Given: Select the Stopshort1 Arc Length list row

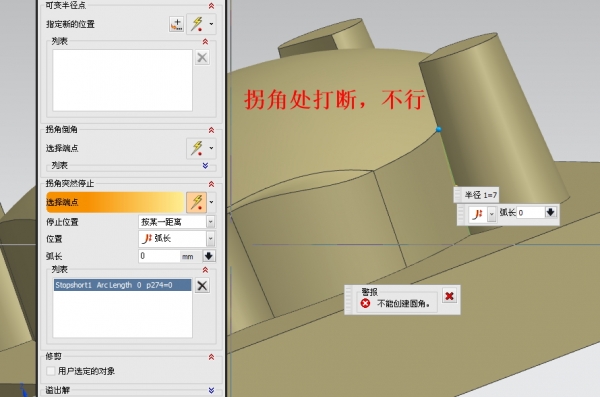Looking at the screenshot, I should point(122,285).
